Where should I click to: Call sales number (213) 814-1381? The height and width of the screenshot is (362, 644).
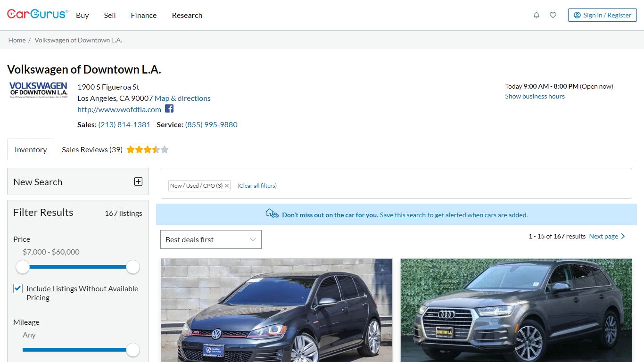(124, 124)
